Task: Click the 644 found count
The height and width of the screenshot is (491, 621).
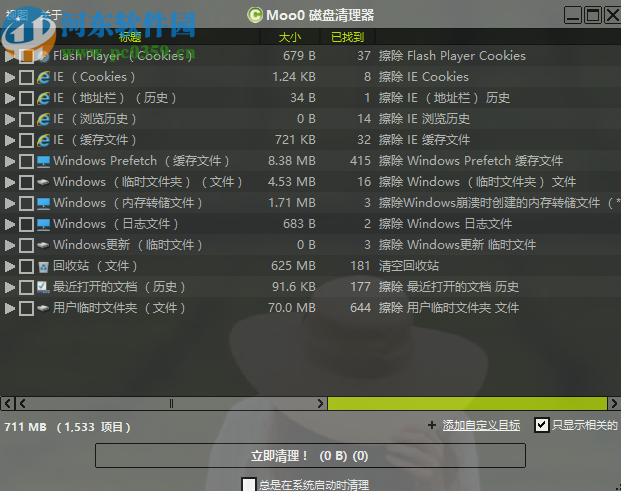Action: pos(360,308)
